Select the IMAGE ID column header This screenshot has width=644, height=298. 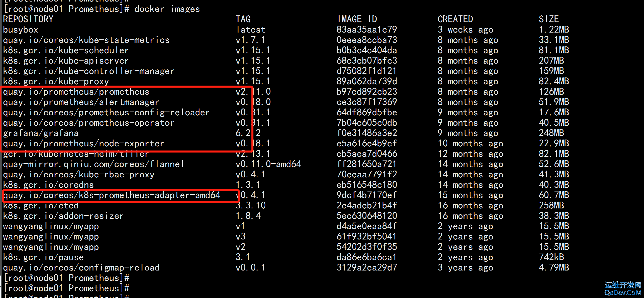[357, 19]
